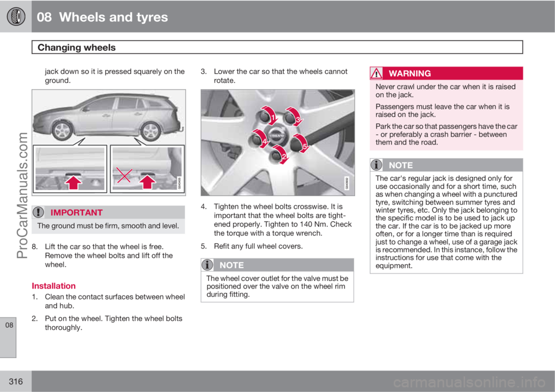The width and height of the screenshot is (555, 392).
Task: Click the info icon beside the wheel cover NOTE
Action: point(208,265)
